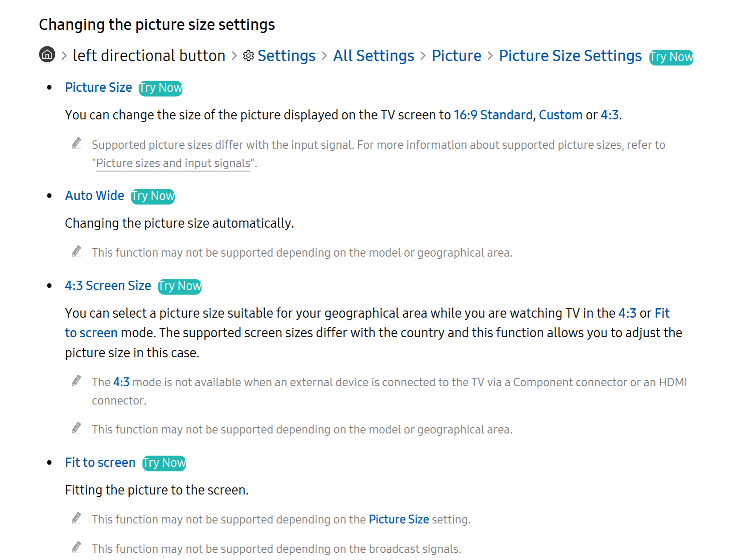Click the Custom option text

pyautogui.click(x=561, y=115)
